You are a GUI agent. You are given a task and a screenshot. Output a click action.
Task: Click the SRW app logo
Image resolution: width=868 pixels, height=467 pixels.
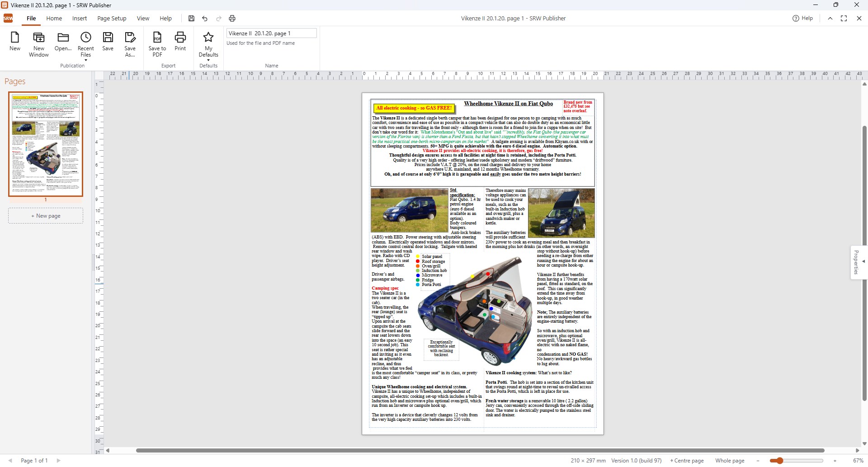[8, 18]
